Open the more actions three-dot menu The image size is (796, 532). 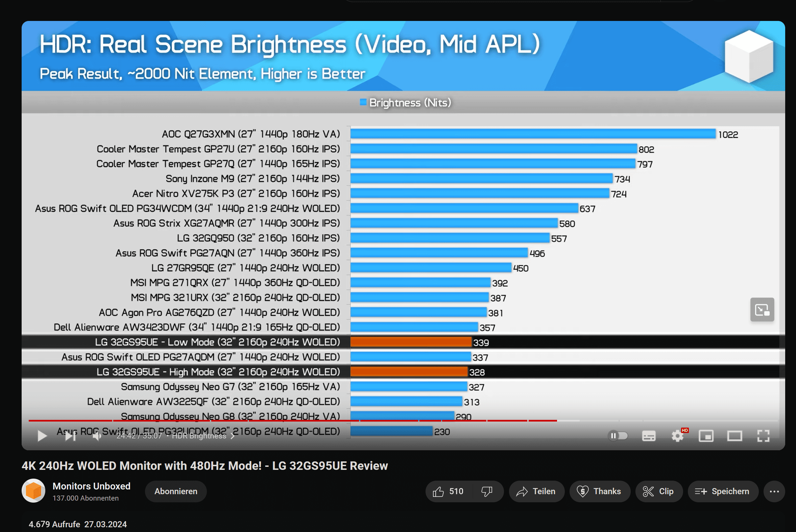774,491
